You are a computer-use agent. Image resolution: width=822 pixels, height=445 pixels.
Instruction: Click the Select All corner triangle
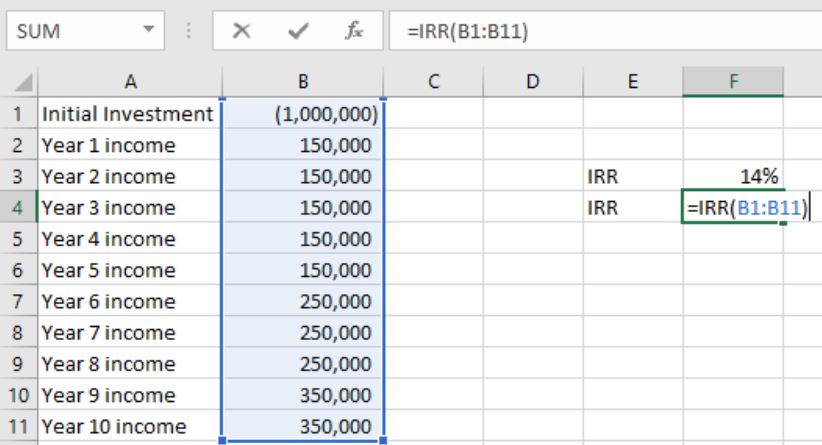(x=23, y=82)
